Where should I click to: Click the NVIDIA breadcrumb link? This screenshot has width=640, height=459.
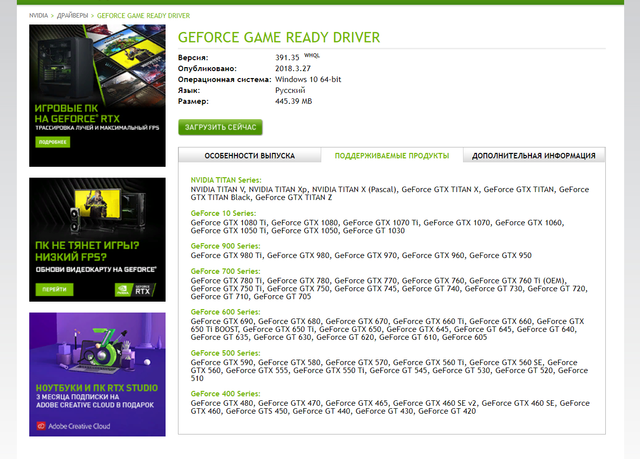click(38, 16)
